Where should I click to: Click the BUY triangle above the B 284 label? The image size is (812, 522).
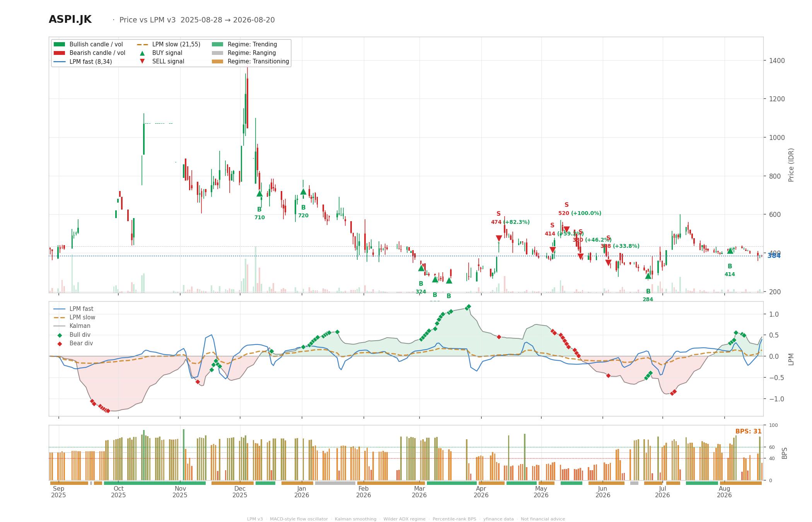tap(648, 276)
